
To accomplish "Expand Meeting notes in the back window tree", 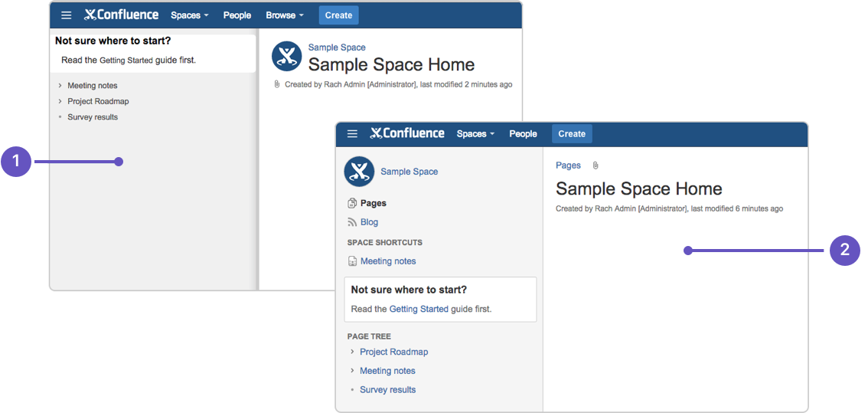I will [x=60, y=86].
